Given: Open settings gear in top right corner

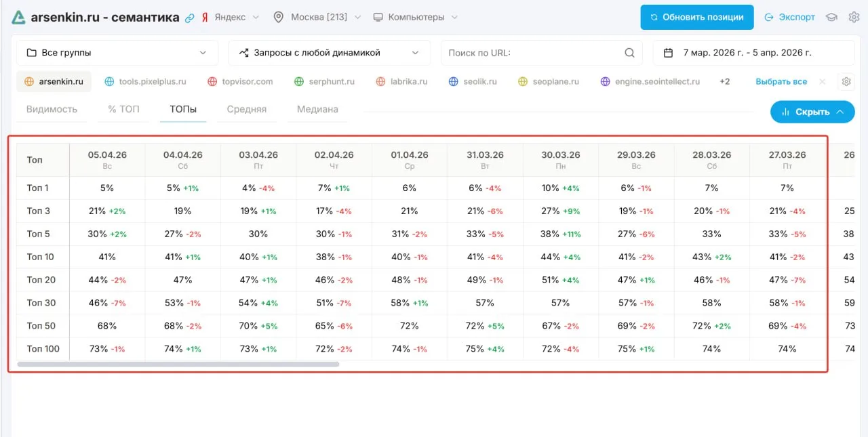Looking at the screenshot, I should tap(854, 17).
